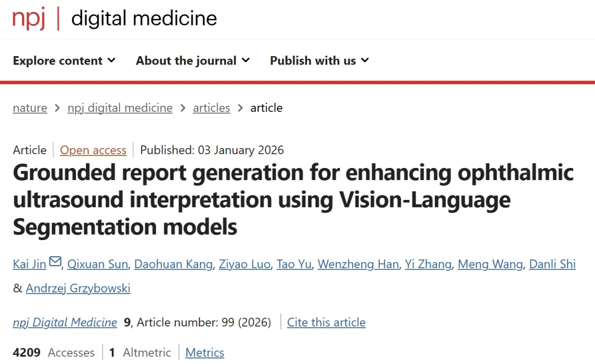Click the npj digital medicine logo
Image resolution: width=595 pixels, height=364 pixels.
(115, 19)
